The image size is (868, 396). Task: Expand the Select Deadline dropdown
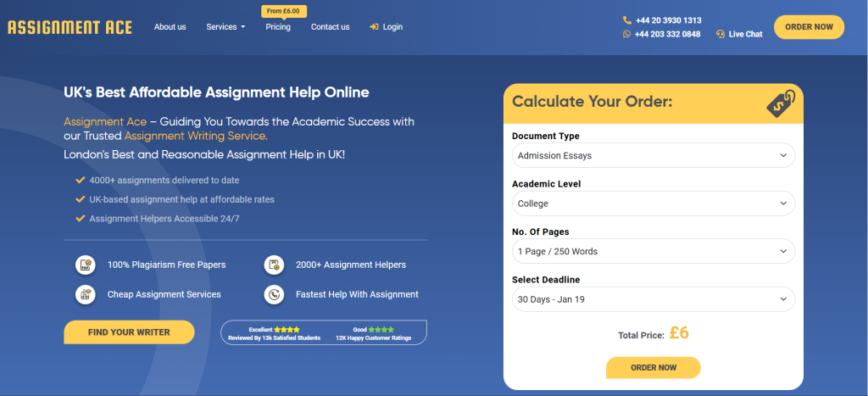654,298
